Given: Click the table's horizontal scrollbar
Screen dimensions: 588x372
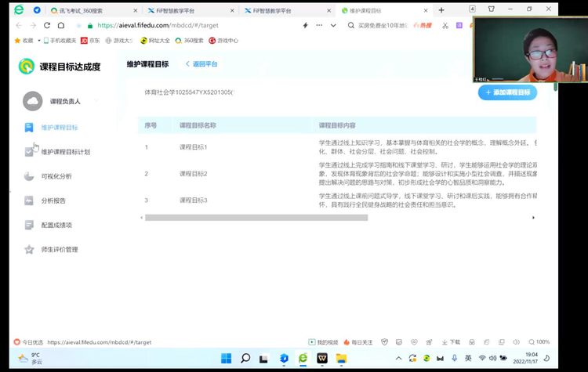Looking at the screenshot, I should click(256, 218).
